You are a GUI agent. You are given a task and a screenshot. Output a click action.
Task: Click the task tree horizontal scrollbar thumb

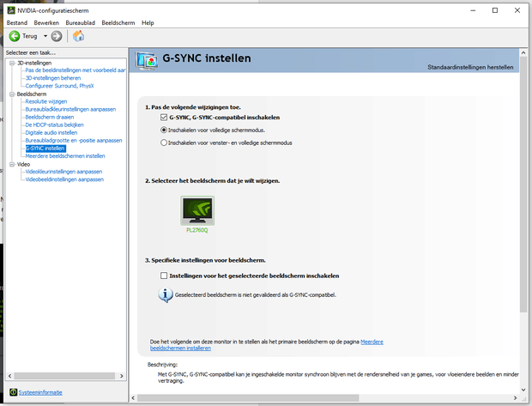[64, 376]
